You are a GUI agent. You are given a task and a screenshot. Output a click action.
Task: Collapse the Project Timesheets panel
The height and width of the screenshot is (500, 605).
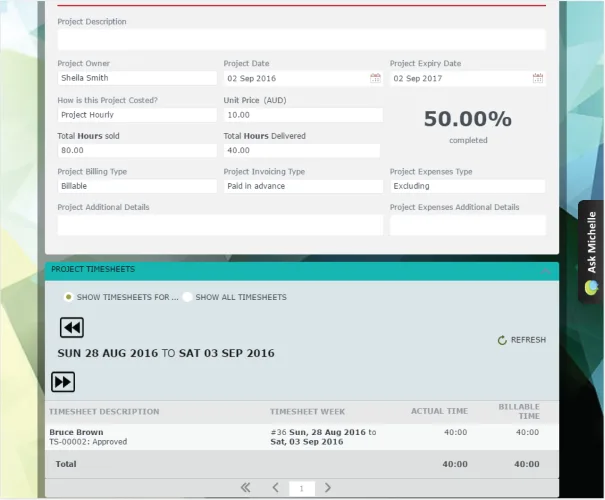point(546,271)
